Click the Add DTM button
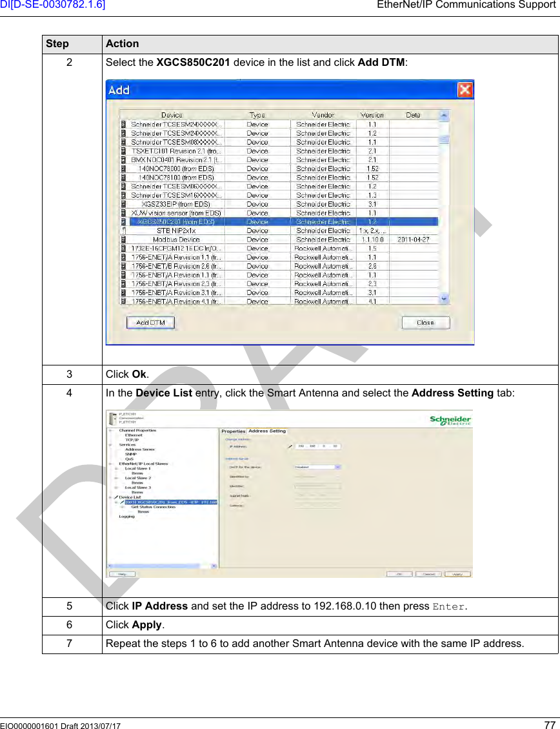 150,323
